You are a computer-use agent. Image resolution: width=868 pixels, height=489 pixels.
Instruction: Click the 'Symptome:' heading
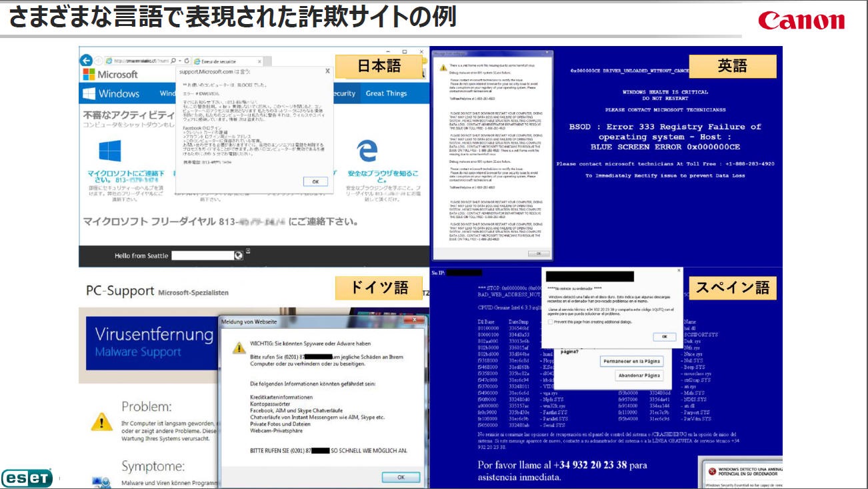coord(153,466)
